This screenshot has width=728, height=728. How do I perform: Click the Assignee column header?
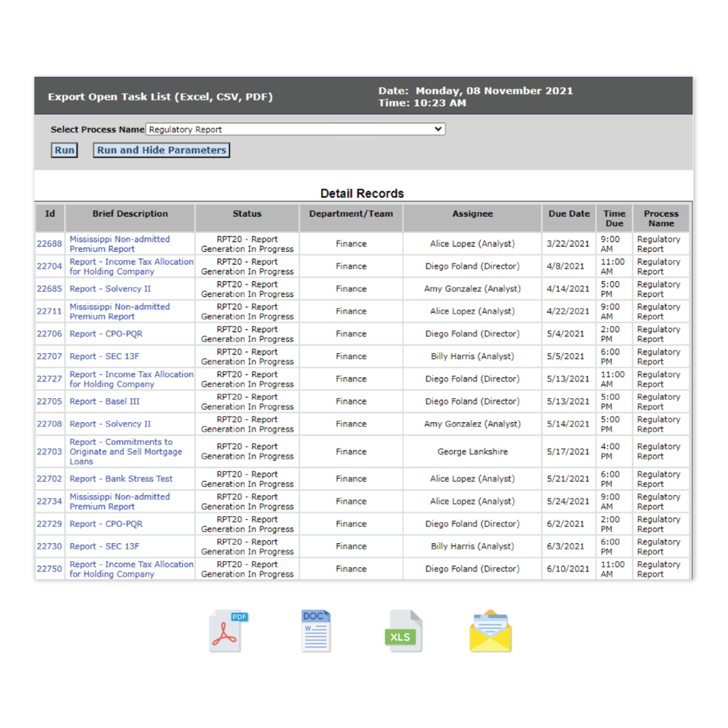click(x=472, y=218)
